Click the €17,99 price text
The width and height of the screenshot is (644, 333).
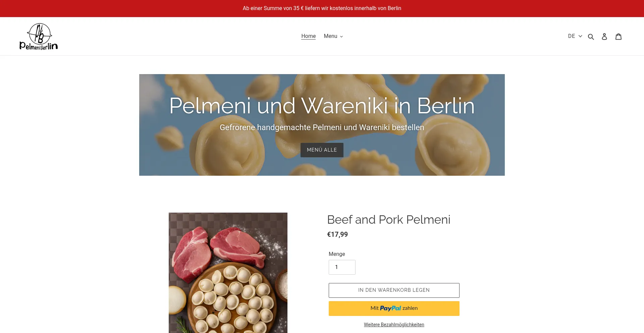point(337,234)
